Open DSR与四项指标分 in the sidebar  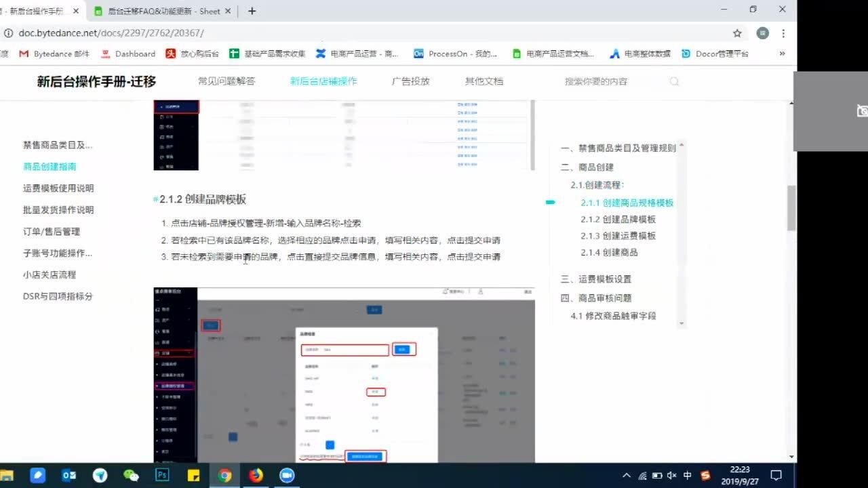pos(58,297)
